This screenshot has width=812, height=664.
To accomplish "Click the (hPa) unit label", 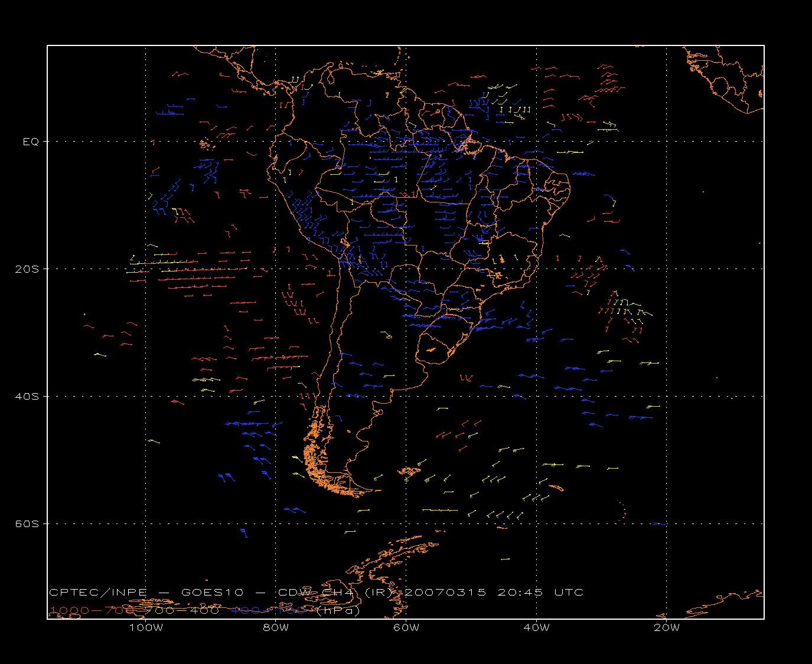I will pyautogui.click(x=338, y=610).
